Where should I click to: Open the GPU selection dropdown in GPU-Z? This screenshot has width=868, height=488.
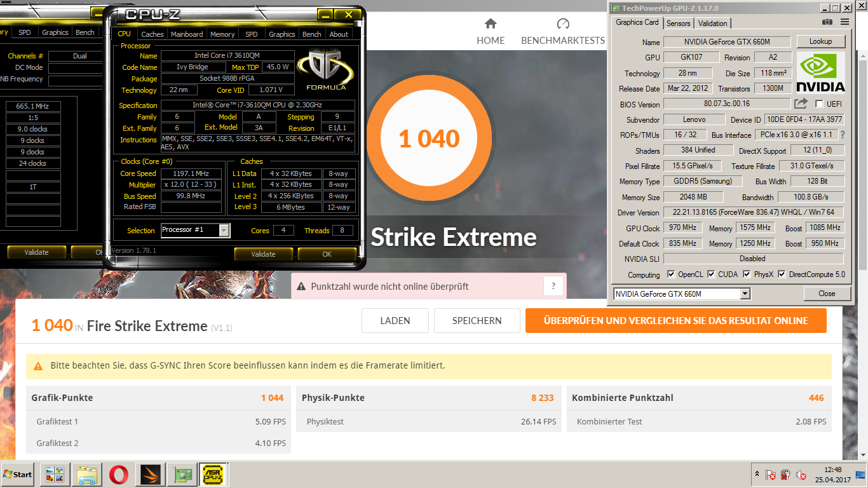pos(745,294)
